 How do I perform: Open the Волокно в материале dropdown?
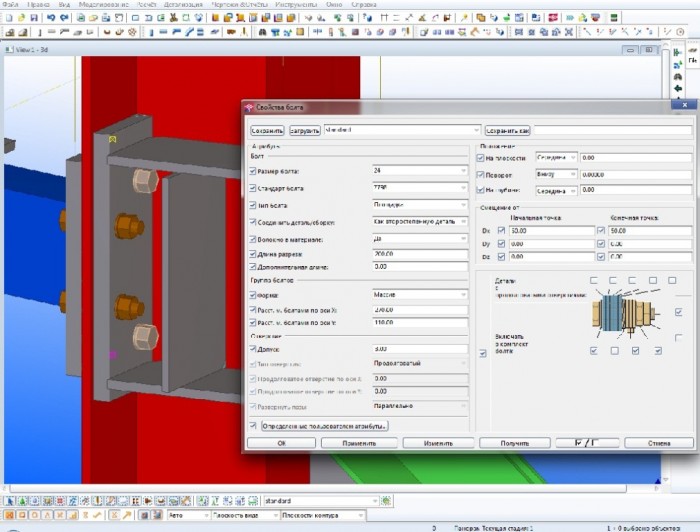(420, 239)
